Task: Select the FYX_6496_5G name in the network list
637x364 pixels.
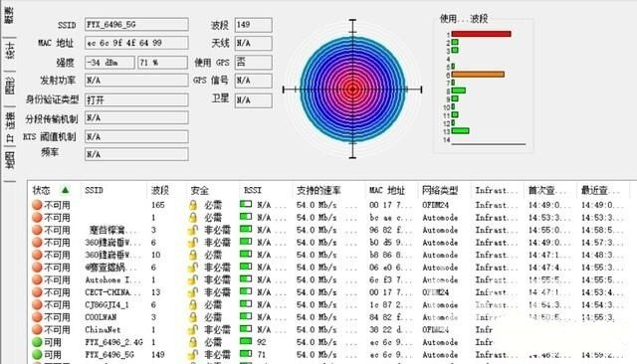Action: 109,355
